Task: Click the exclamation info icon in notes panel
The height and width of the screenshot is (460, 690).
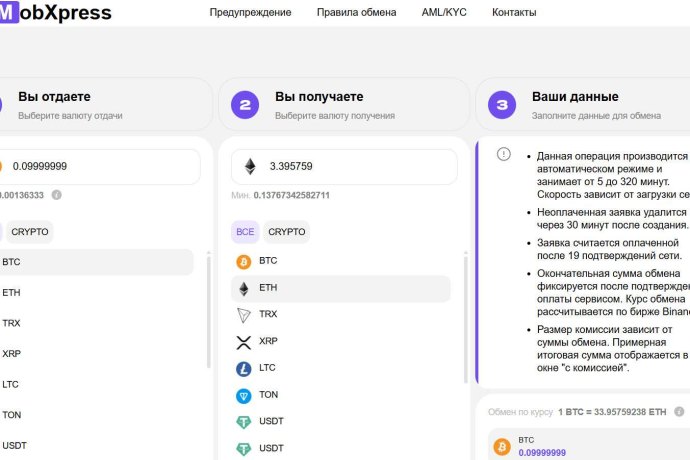Action: pyautogui.click(x=503, y=154)
